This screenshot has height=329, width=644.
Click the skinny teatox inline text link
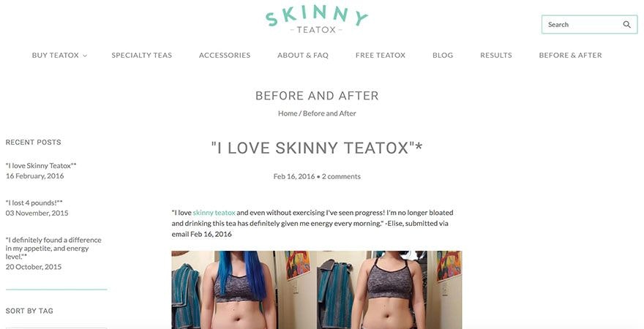click(214, 213)
